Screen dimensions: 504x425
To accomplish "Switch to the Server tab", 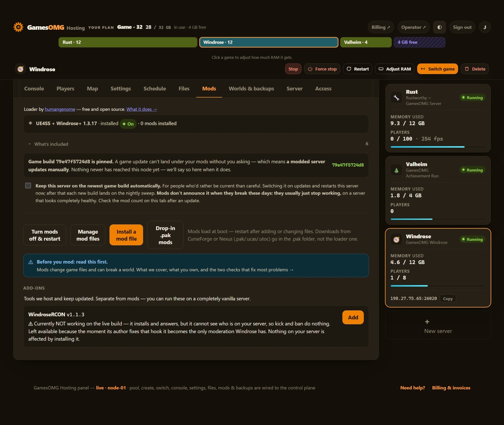I will tap(295, 89).
